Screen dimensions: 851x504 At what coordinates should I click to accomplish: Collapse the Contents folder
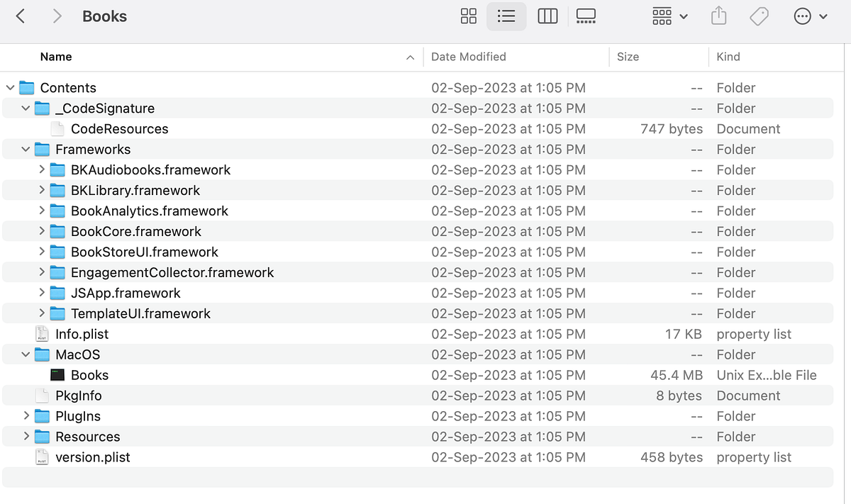click(x=10, y=88)
